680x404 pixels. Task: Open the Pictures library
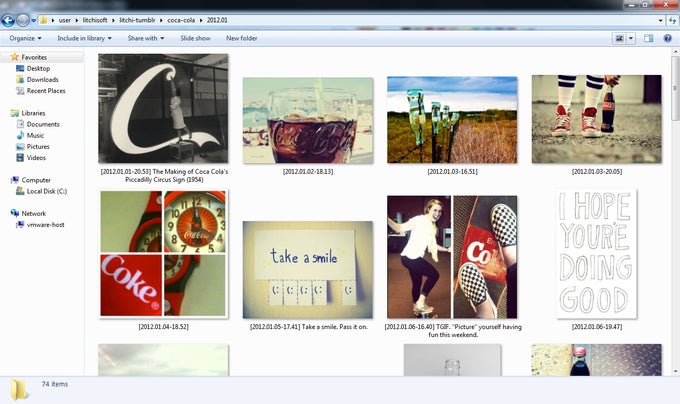38,147
